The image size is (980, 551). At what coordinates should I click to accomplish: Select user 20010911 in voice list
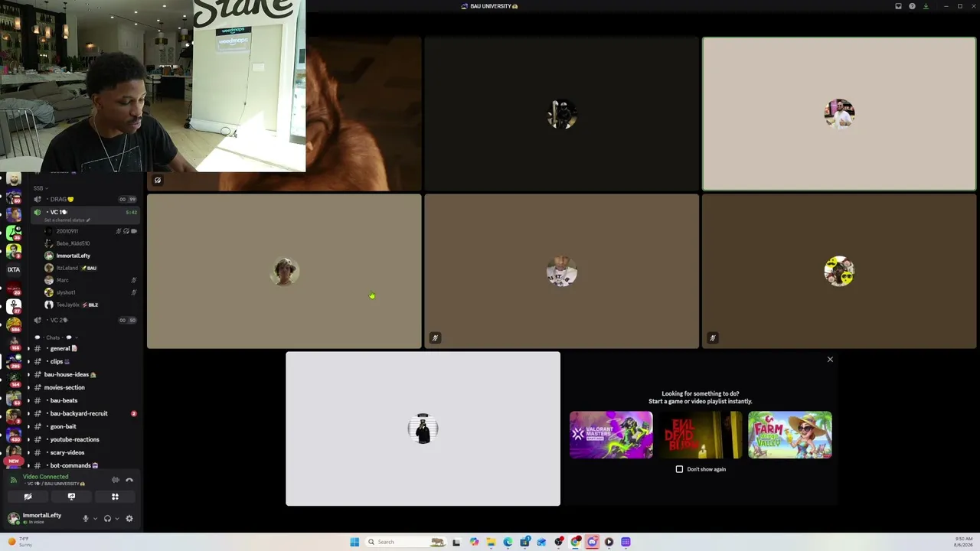pyautogui.click(x=89, y=231)
